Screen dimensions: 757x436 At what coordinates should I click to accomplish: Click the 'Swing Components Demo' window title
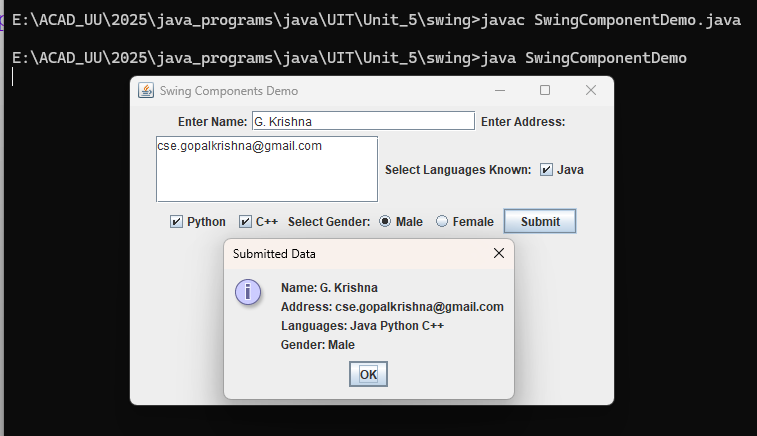coord(229,91)
